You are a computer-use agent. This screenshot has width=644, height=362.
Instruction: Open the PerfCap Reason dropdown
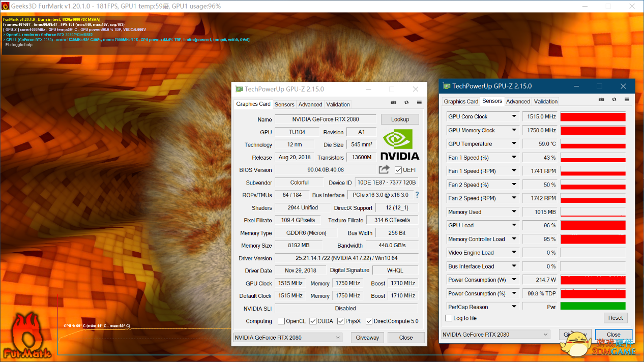[514, 307]
